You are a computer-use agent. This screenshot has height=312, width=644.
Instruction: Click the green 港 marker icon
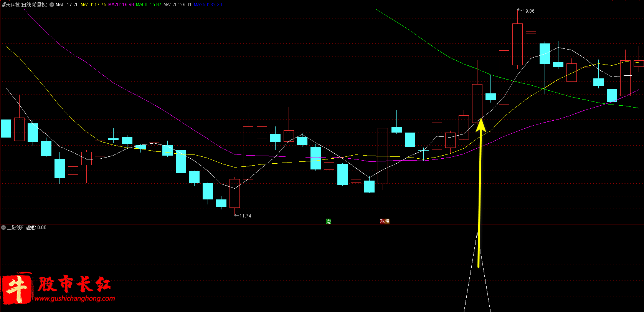tap(329, 221)
